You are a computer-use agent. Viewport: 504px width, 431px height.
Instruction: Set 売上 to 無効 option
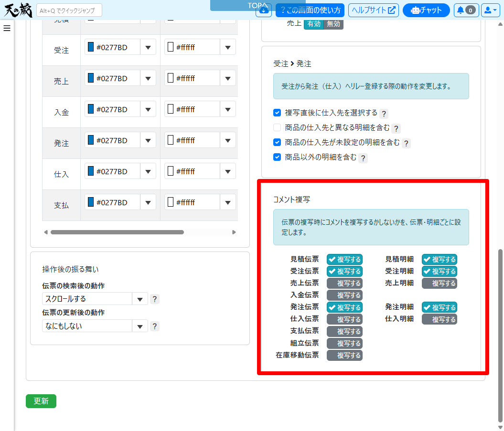[333, 24]
